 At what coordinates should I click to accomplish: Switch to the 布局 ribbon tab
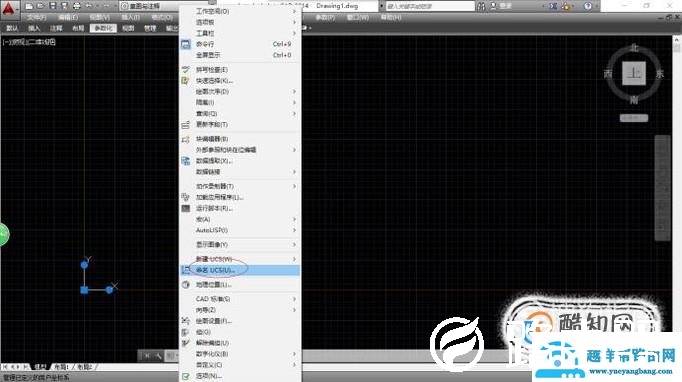(78, 28)
